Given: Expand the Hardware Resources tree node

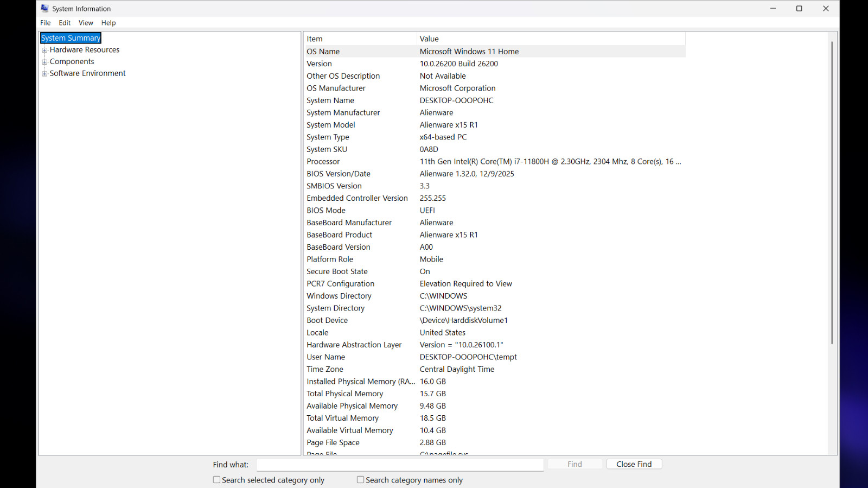Looking at the screenshot, I should (x=44, y=50).
